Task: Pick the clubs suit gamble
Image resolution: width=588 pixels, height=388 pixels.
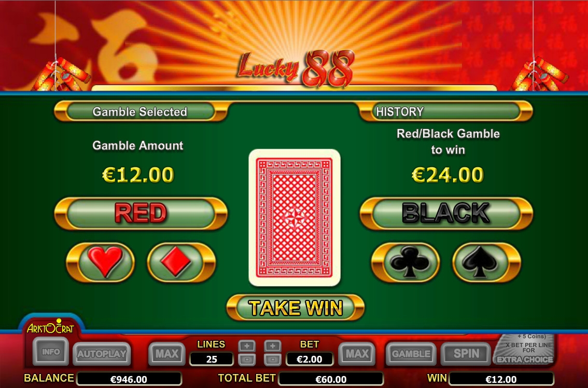Action: [x=405, y=262]
